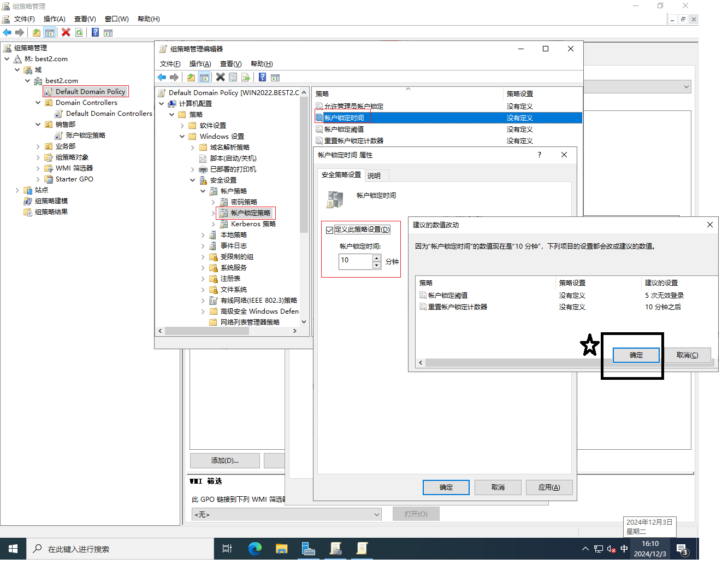Select the Kerberos 策略 node
Screen dimensions: 728x576
tap(253, 224)
